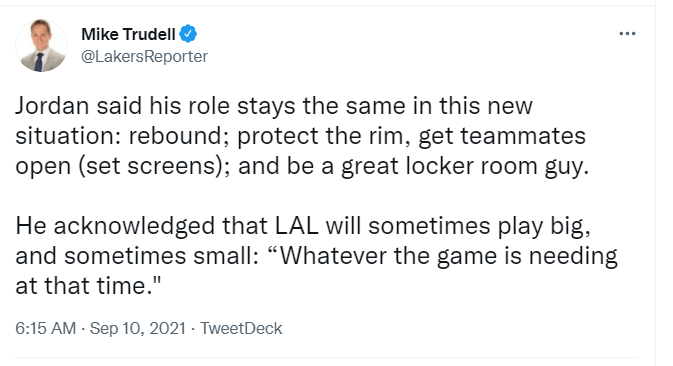Open the three-dot more options menu
Viewport: 673px width, 366px height.
pyautogui.click(x=627, y=33)
